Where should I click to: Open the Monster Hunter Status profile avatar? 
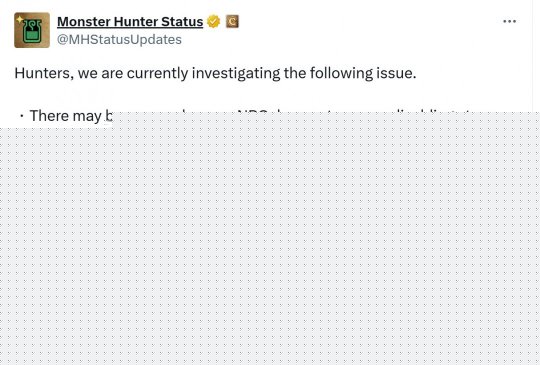(32, 30)
